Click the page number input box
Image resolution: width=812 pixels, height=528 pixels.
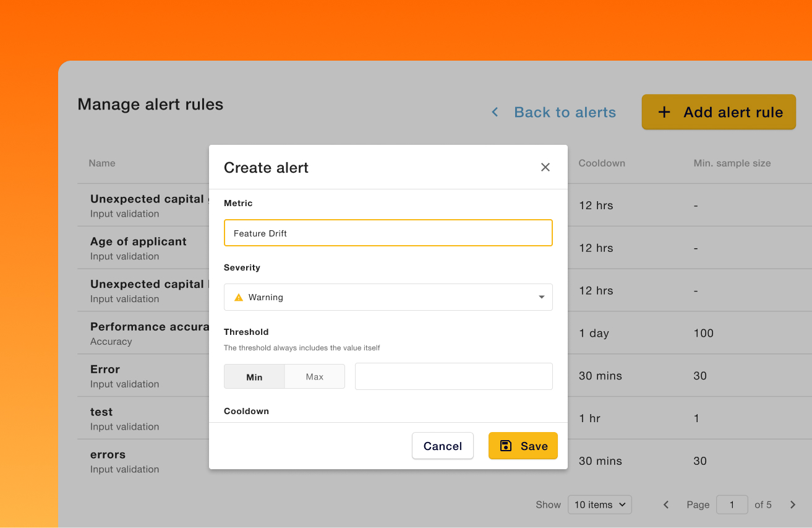(x=732, y=504)
